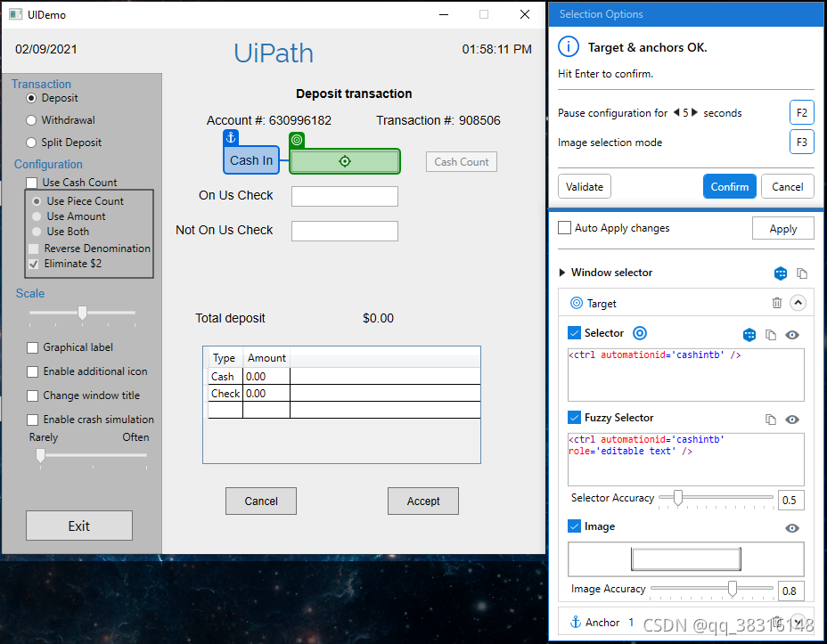
Task: Toggle Enable additional icon checkbox
Action: tap(32, 371)
